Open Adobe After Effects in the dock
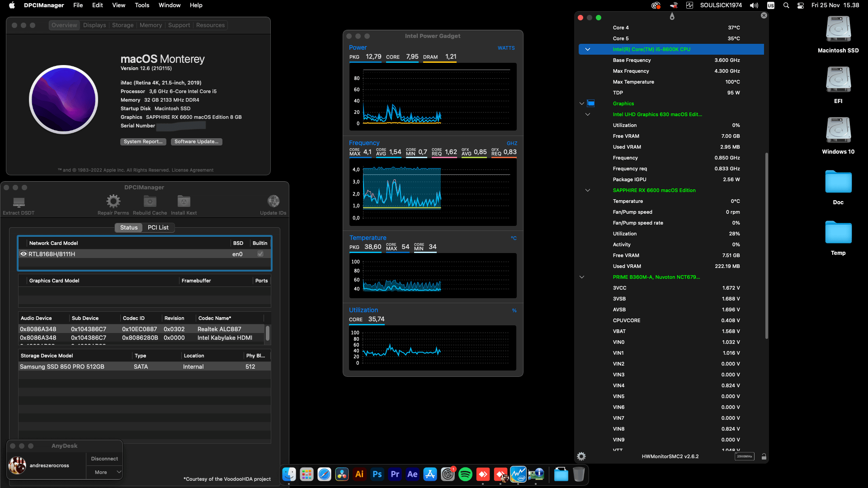Viewport: 868px width, 488px height. pyautogui.click(x=412, y=474)
